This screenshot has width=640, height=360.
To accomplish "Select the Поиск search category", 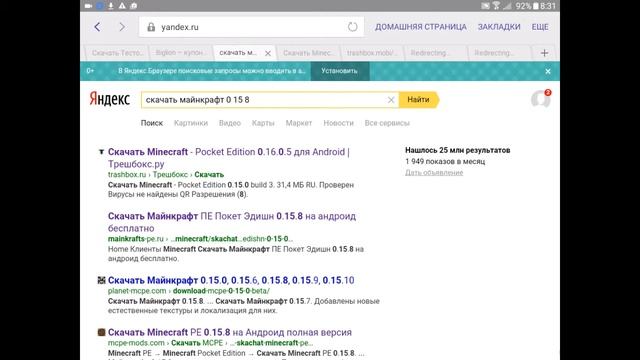I will click(x=152, y=123).
